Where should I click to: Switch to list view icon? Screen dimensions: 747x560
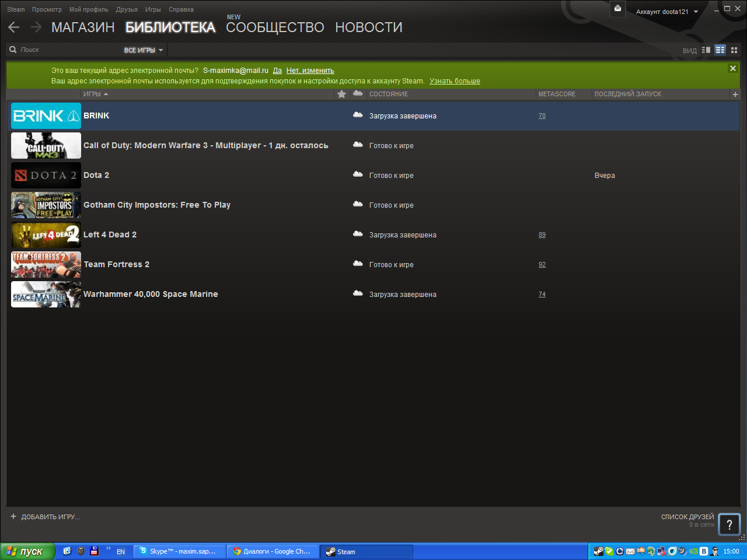coord(720,50)
